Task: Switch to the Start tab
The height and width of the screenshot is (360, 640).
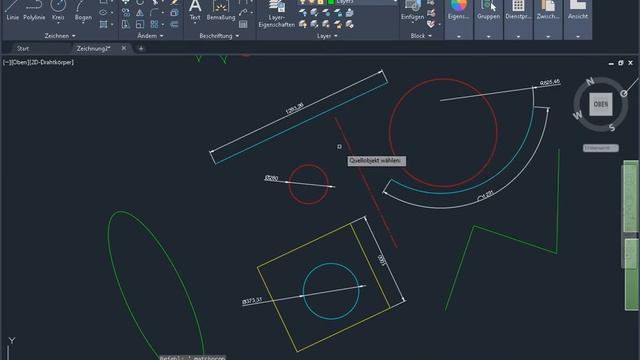Action: 23,48
